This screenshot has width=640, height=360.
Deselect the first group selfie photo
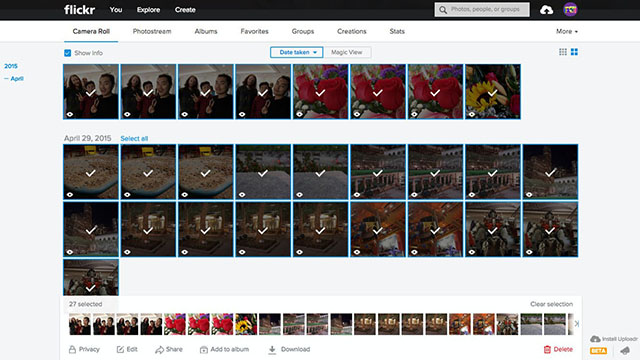click(91, 91)
